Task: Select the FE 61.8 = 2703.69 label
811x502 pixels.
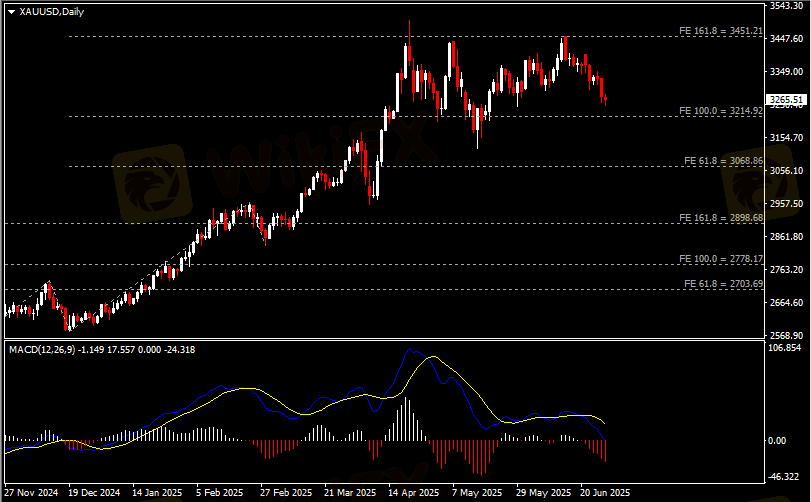Action: coord(723,283)
